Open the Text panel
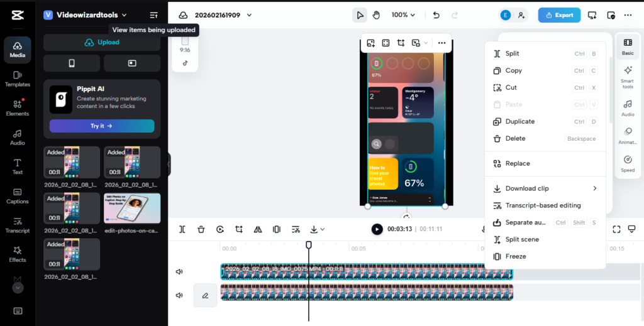Image resolution: width=644 pixels, height=326 pixels. point(17,167)
